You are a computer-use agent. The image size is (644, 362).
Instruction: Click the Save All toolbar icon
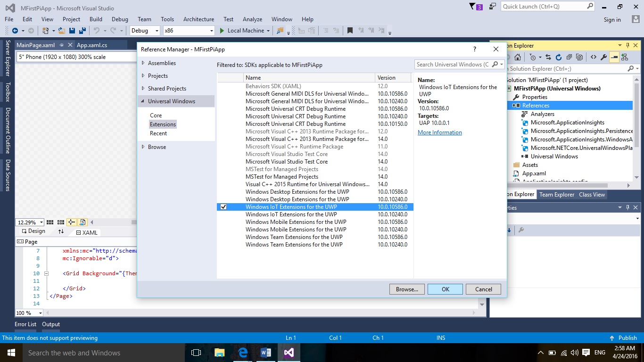[x=83, y=31]
